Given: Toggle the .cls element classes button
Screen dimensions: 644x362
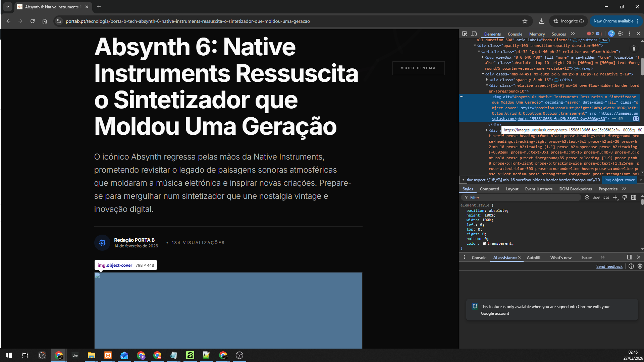Looking at the screenshot, I should (x=606, y=197).
